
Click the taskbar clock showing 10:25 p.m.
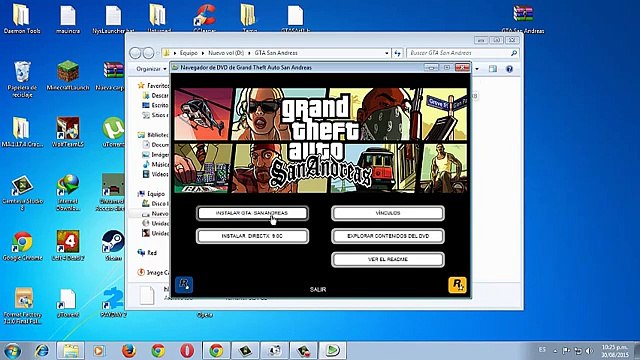[x=614, y=351]
